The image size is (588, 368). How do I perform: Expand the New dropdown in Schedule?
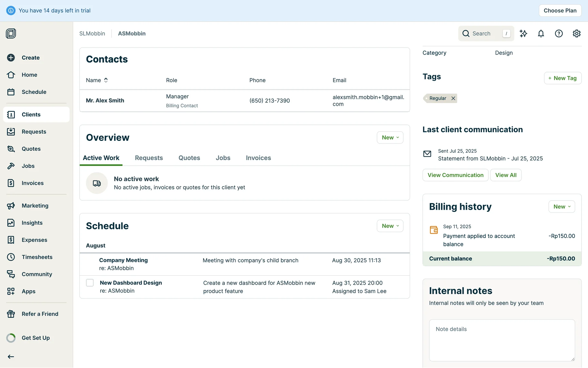390,226
